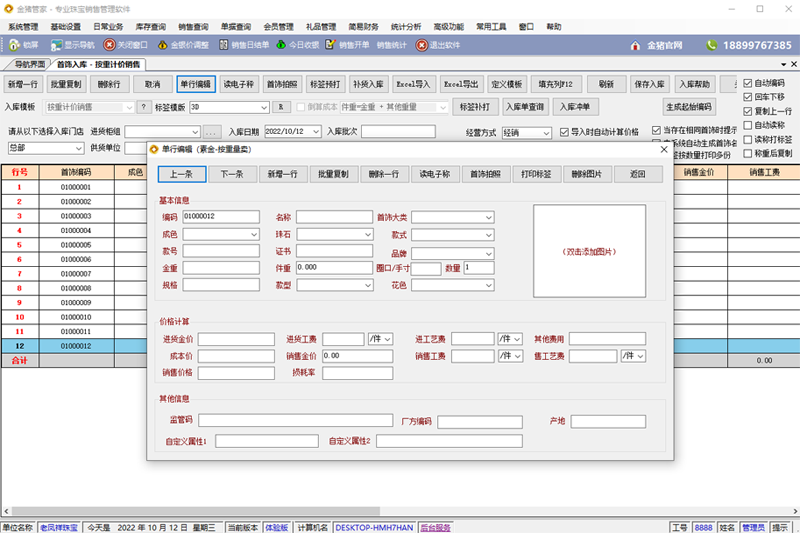Toggle the 自动编码 checkbox
Screen dimensions: 800x533
click(x=748, y=83)
